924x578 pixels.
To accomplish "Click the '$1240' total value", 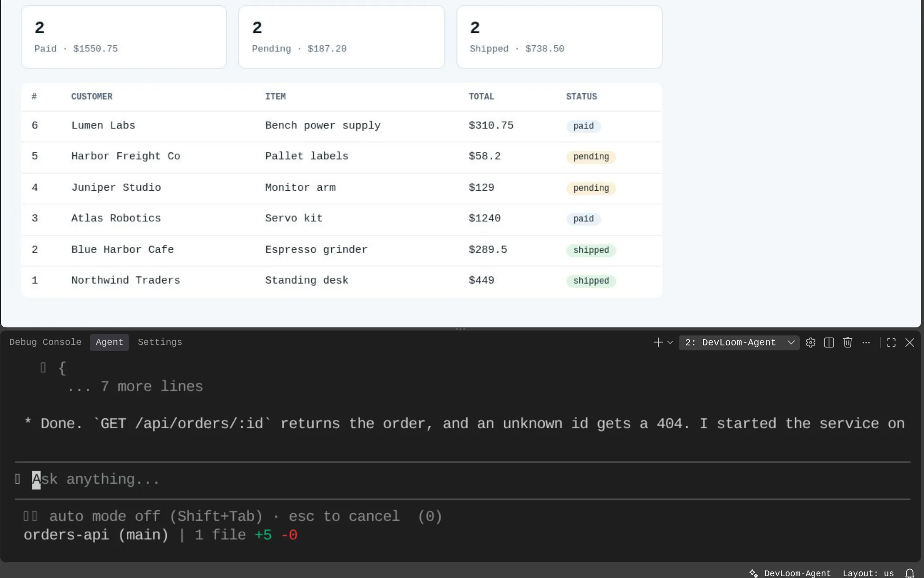I will [484, 218].
